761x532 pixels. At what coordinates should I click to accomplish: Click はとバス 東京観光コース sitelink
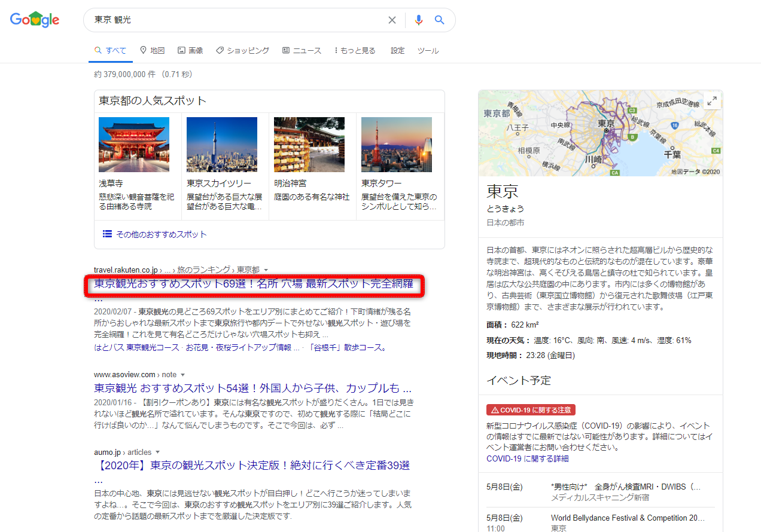tap(136, 347)
